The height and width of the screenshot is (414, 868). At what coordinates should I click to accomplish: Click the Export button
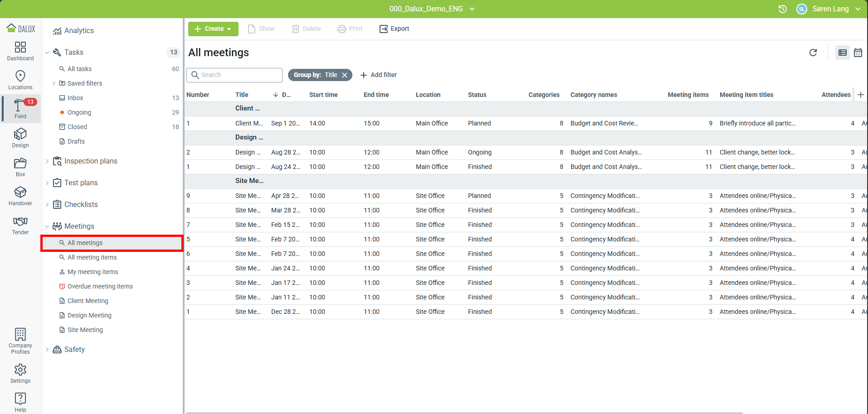394,29
